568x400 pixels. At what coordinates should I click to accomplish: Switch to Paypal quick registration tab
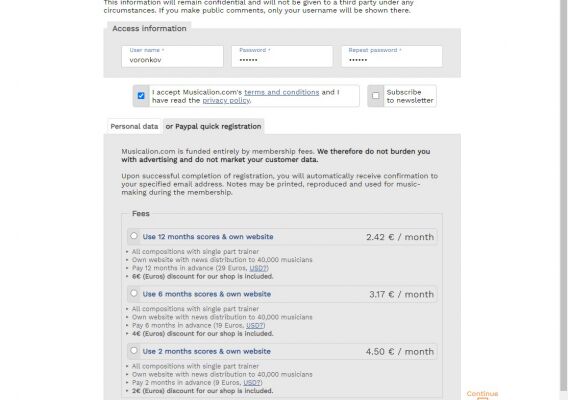(213, 126)
